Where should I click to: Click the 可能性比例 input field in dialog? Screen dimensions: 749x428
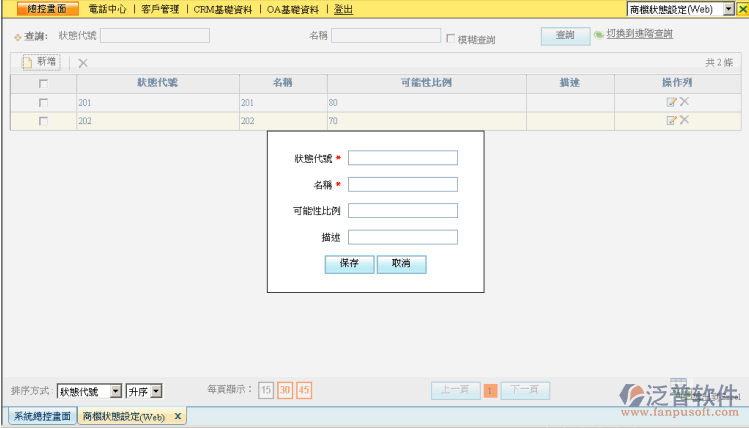tap(402, 211)
